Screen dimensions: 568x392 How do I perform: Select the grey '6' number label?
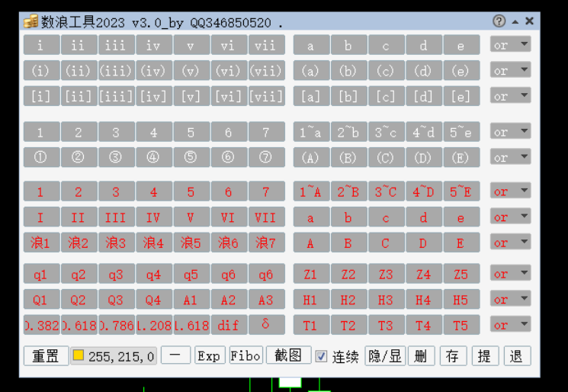[229, 132]
